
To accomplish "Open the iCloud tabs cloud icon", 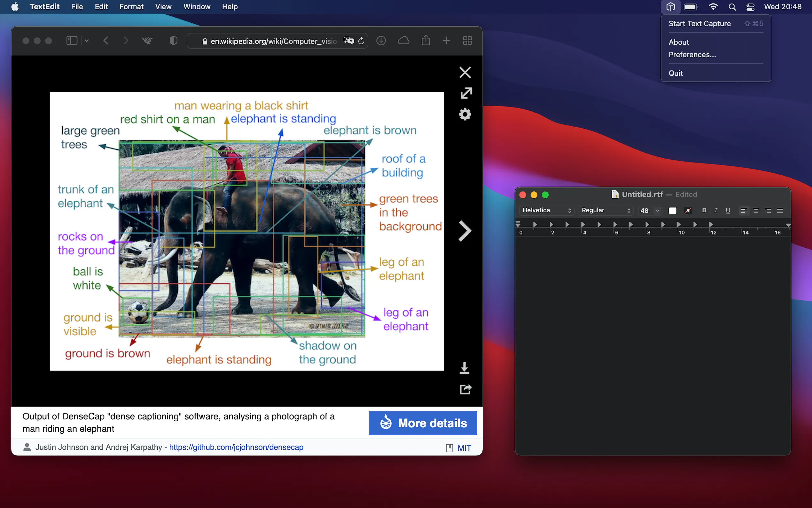I will (x=403, y=41).
